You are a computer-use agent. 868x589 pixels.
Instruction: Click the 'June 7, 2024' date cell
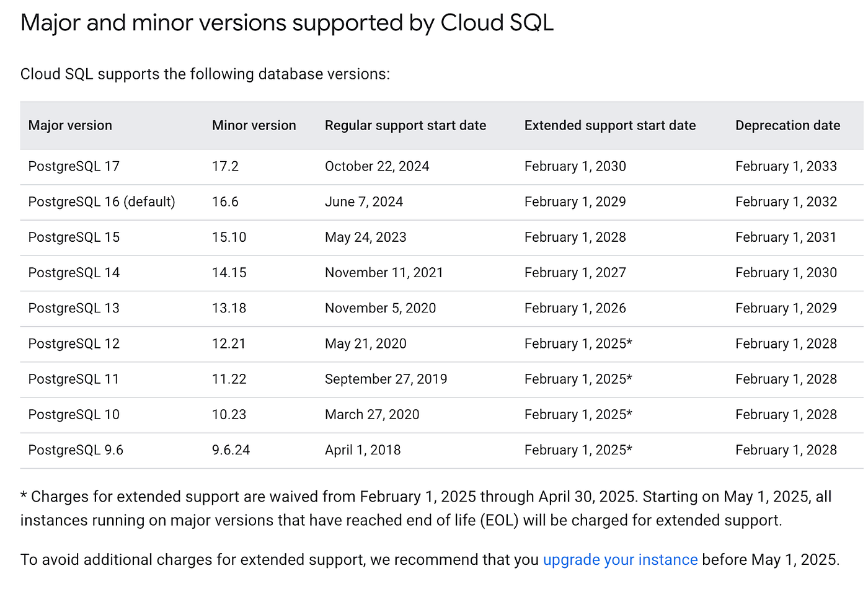tap(364, 202)
